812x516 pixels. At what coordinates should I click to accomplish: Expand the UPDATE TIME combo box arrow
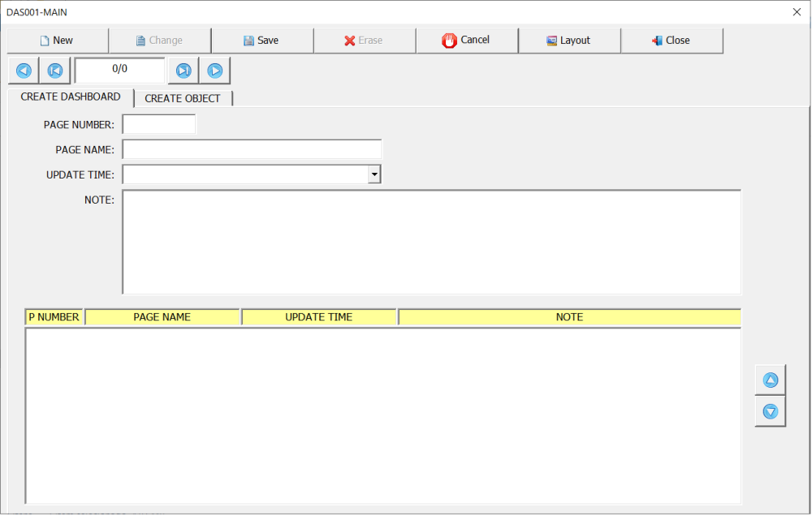pos(374,174)
